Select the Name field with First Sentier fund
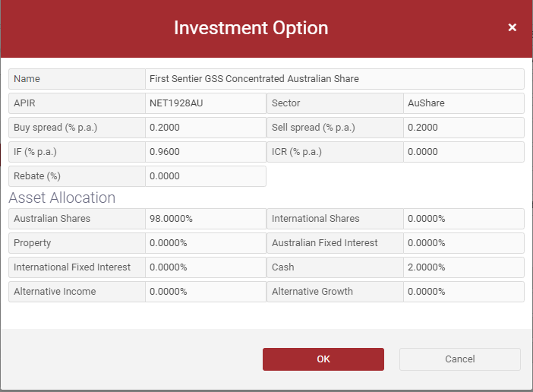533x392 pixels. pos(335,79)
